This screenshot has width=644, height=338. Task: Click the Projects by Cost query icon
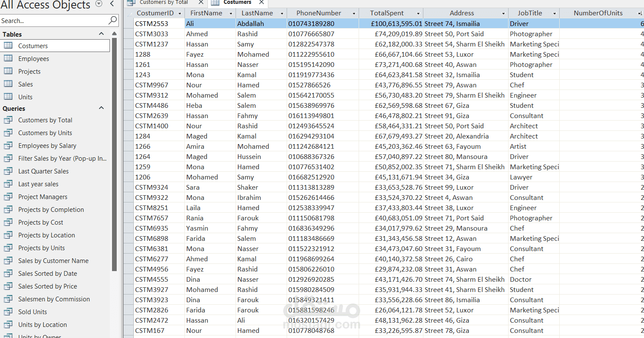click(8, 222)
